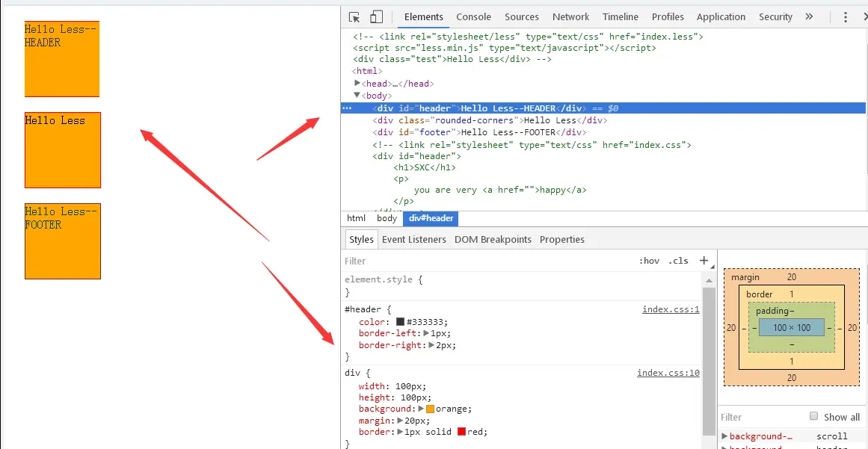Select the div id="footer" node
Screen dimensions: 868x449
[478, 132]
